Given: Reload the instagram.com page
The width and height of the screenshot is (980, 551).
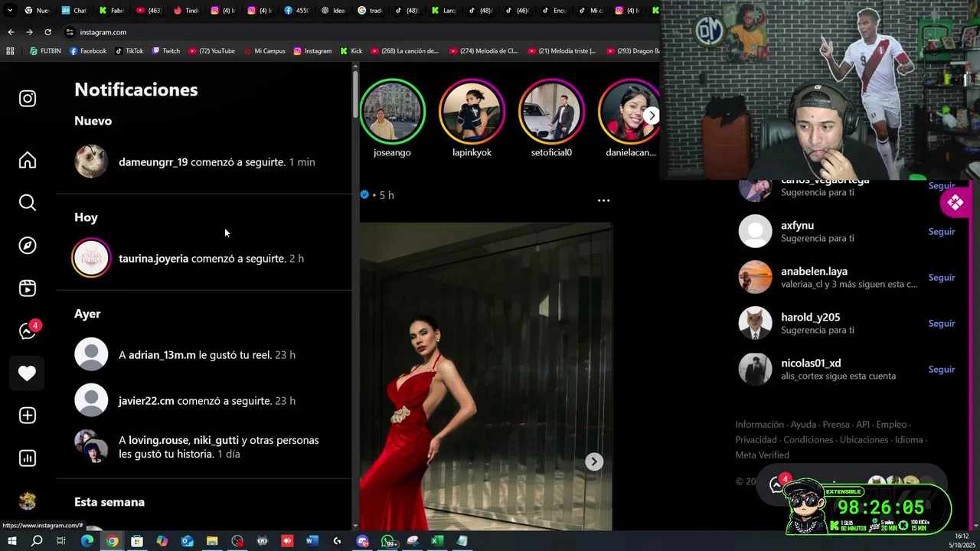Looking at the screenshot, I should click(47, 32).
